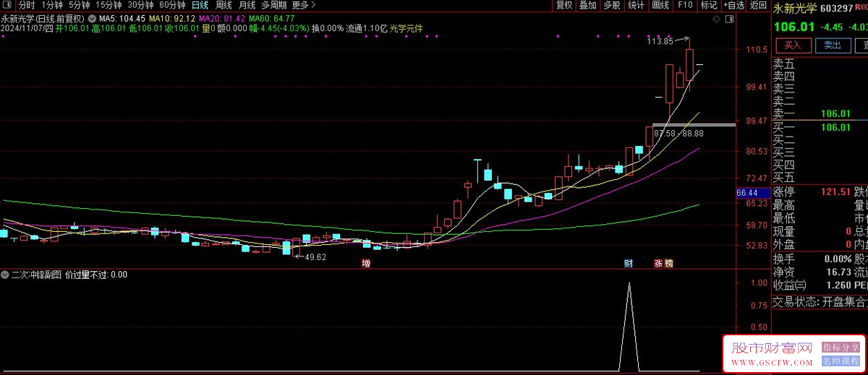This screenshot has width=868, height=375.
Task: Open the 多周期 multi-period view
Action: pos(274,5)
